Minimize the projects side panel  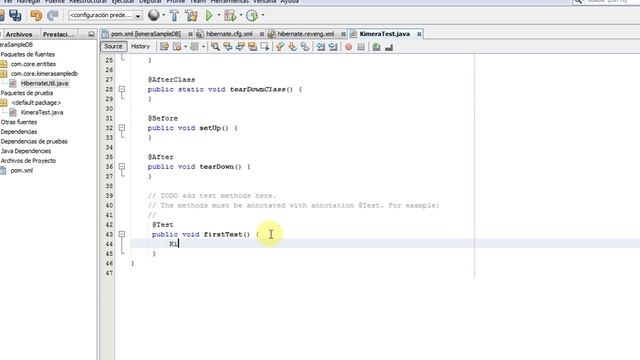click(91, 34)
